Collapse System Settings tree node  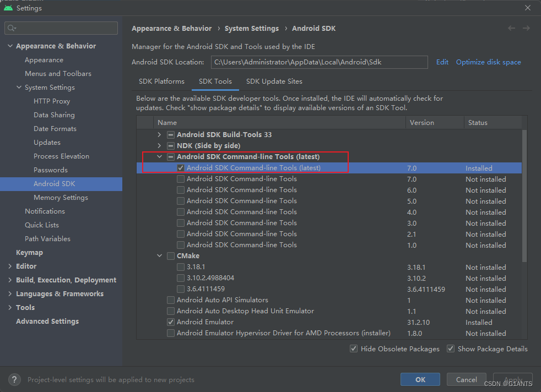(19, 87)
